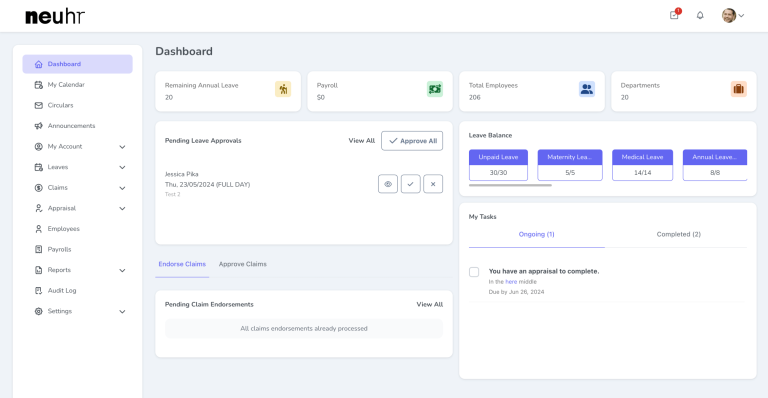Open My Calendar from sidebar

point(77,85)
